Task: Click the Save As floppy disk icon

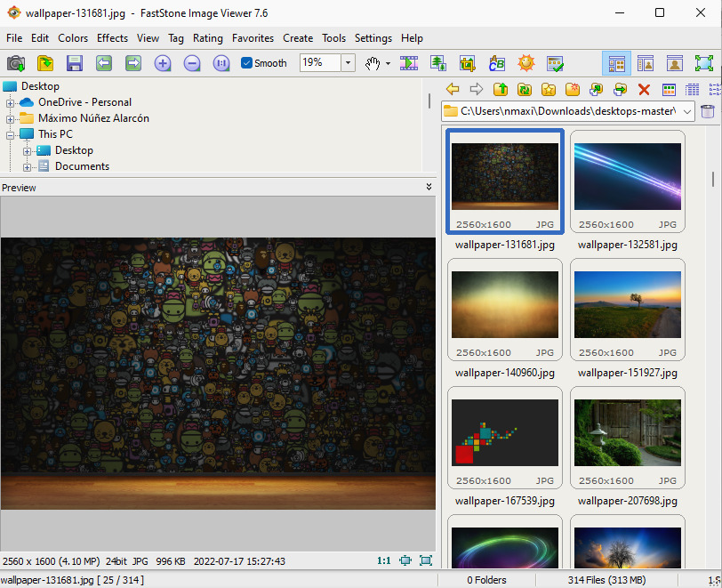Action: click(75, 63)
